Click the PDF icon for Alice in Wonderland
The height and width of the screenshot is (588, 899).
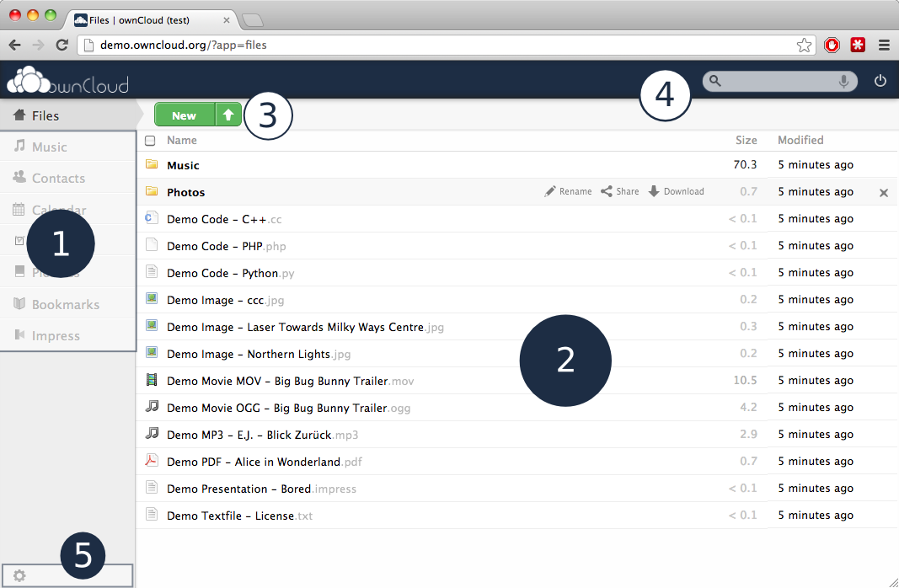[x=152, y=461]
